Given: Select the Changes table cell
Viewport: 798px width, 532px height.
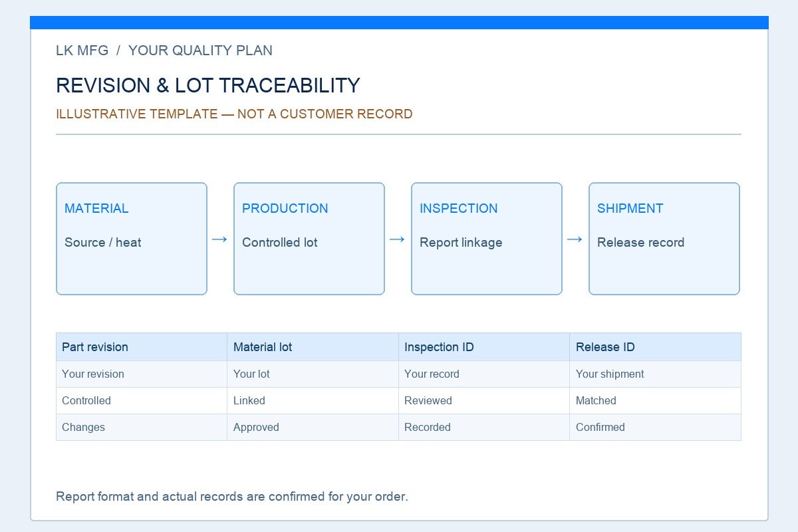Looking at the screenshot, I should [142, 428].
